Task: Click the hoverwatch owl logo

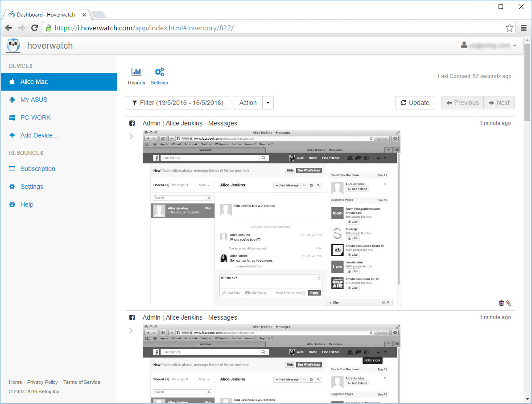Action: (14, 46)
